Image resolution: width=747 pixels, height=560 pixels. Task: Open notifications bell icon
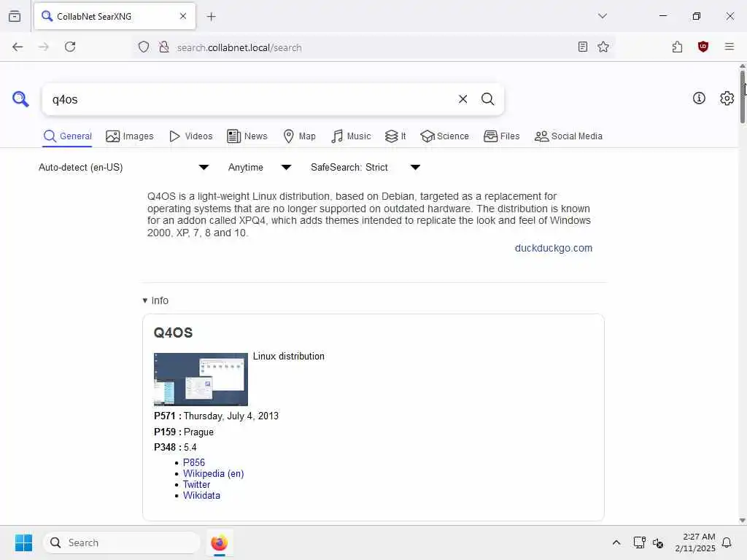(x=727, y=542)
